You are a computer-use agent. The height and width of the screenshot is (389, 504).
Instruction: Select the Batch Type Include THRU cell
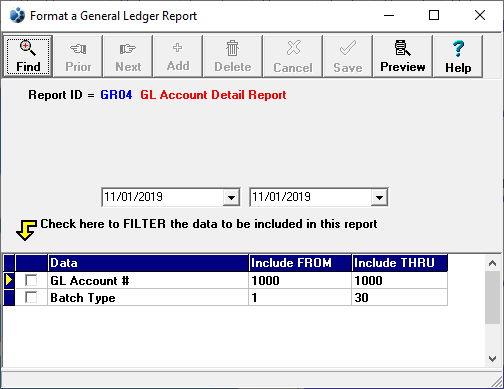pyautogui.click(x=400, y=297)
